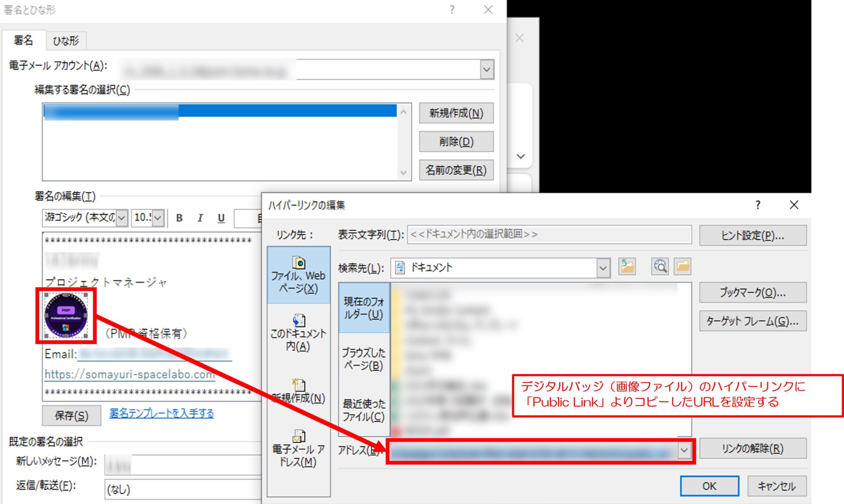Click the リンクの解除 button

click(x=753, y=448)
